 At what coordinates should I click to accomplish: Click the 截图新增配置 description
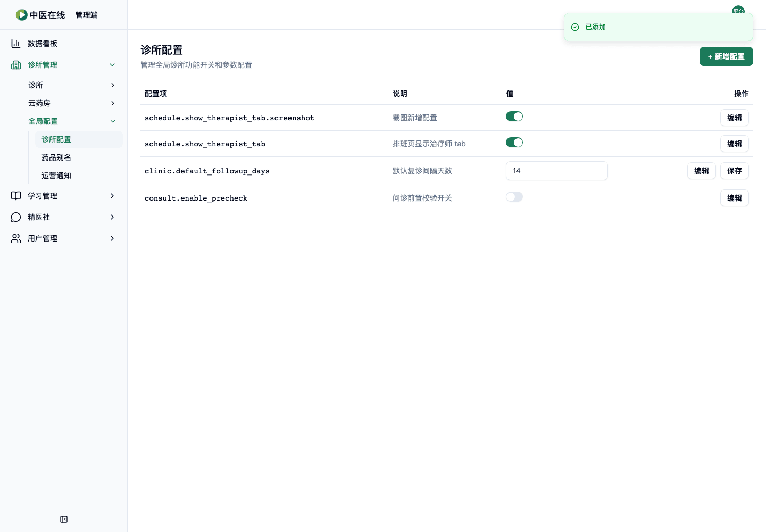click(x=415, y=118)
